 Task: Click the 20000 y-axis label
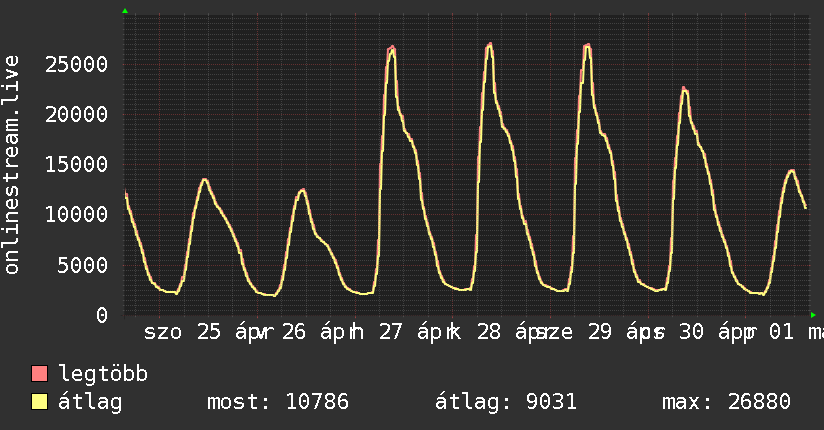[x=76, y=114]
